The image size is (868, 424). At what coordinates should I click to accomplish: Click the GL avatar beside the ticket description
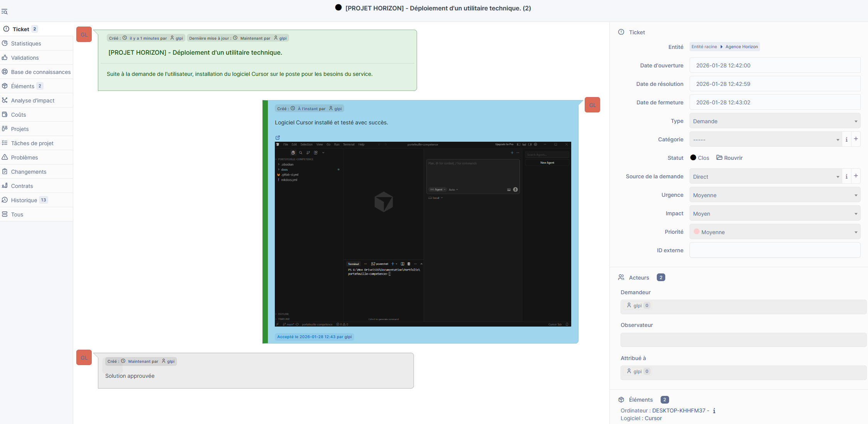point(84,35)
